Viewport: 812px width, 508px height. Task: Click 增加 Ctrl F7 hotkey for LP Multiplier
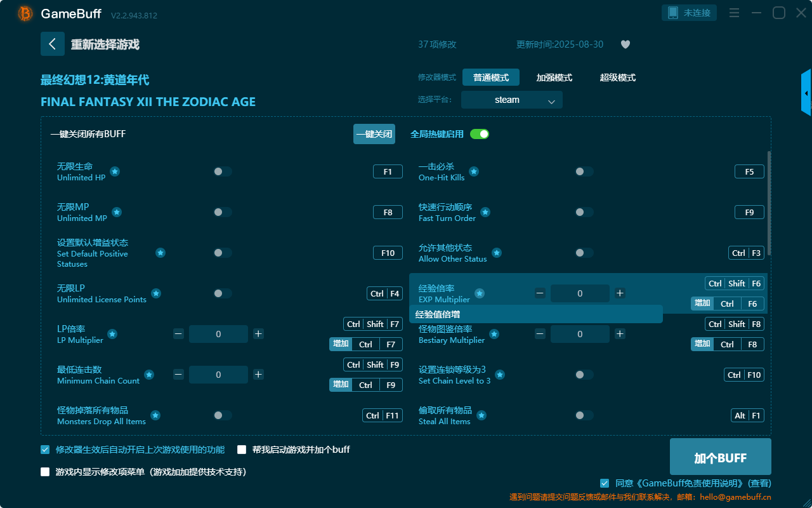[366, 344]
